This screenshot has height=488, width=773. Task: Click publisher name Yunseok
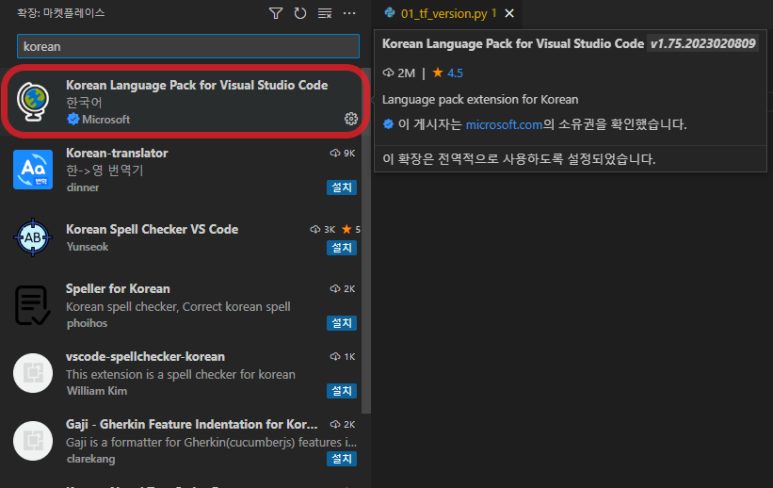tap(87, 246)
